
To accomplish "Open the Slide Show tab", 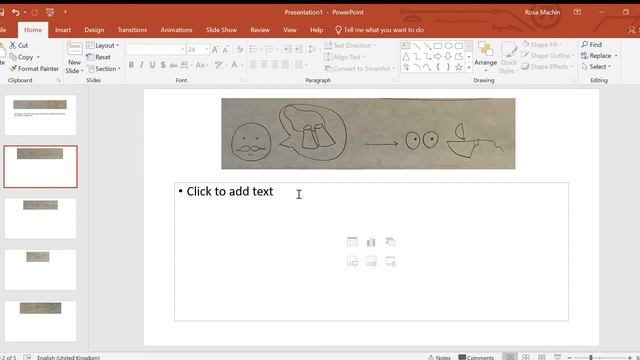I will pyautogui.click(x=221, y=30).
